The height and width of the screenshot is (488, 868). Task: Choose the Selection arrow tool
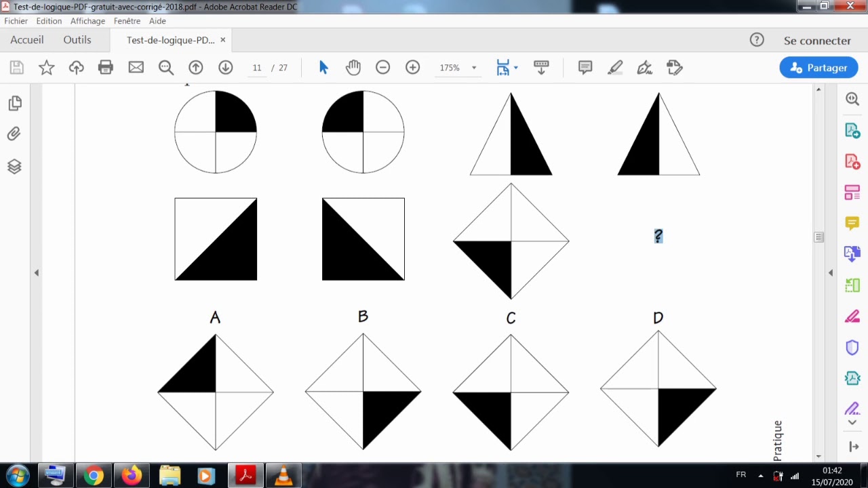(323, 68)
